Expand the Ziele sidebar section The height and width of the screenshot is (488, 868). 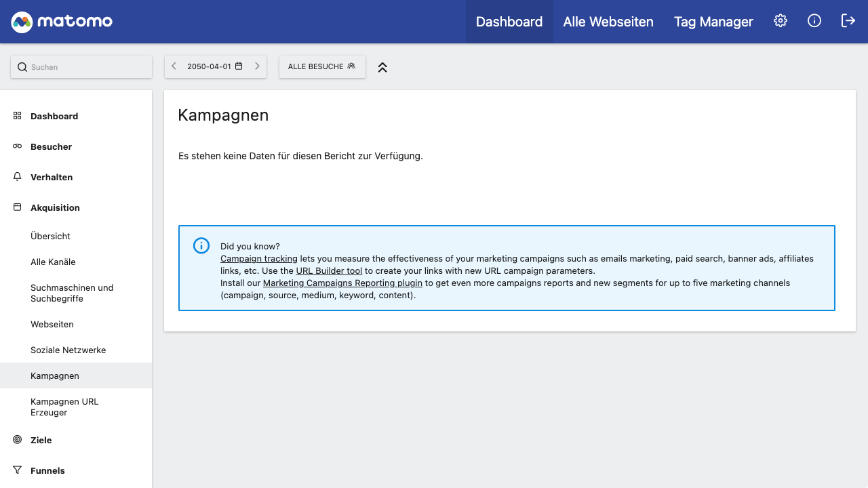coord(76,440)
